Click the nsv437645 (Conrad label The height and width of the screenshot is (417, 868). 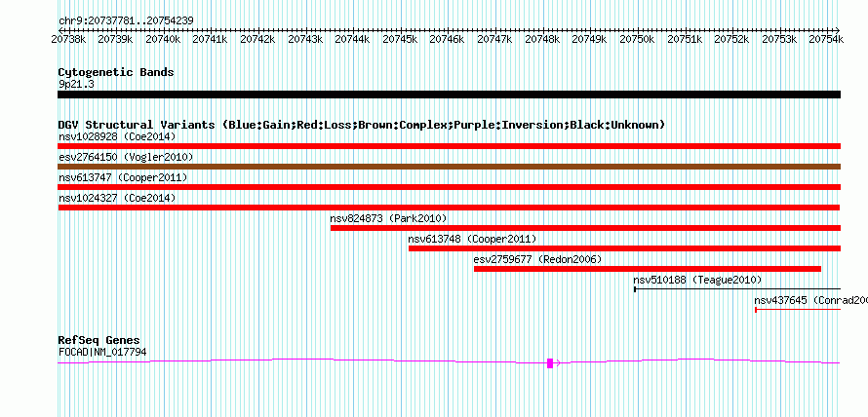click(811, 300)
